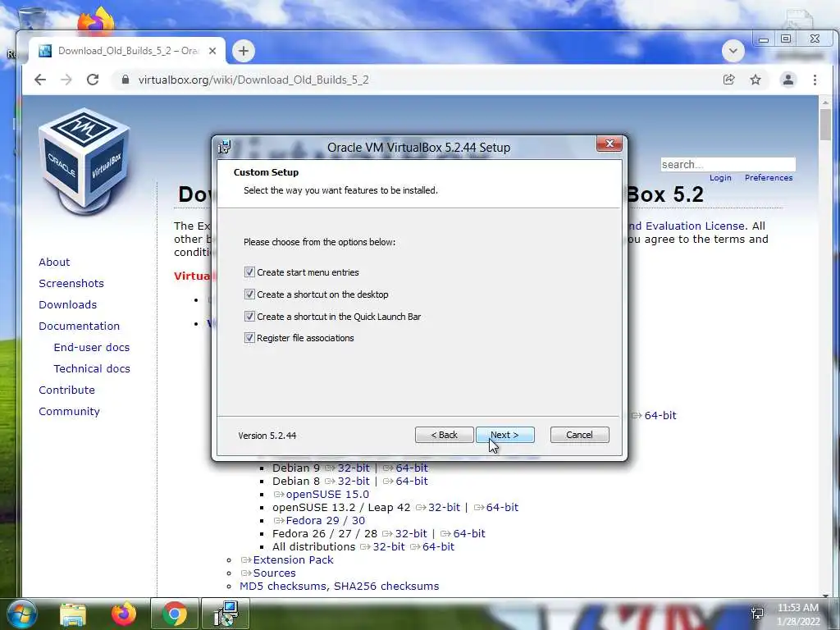This screenshot has width=840, height=630.
Task: Select the Download_Old_Builds_5_2 tab
Action: [127, 51]
